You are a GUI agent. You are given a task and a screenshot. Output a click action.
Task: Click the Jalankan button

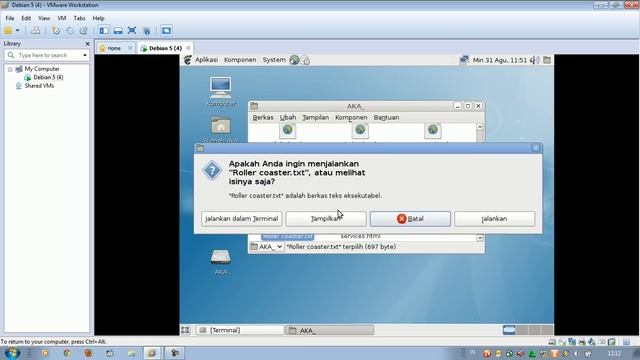point(494,219)
